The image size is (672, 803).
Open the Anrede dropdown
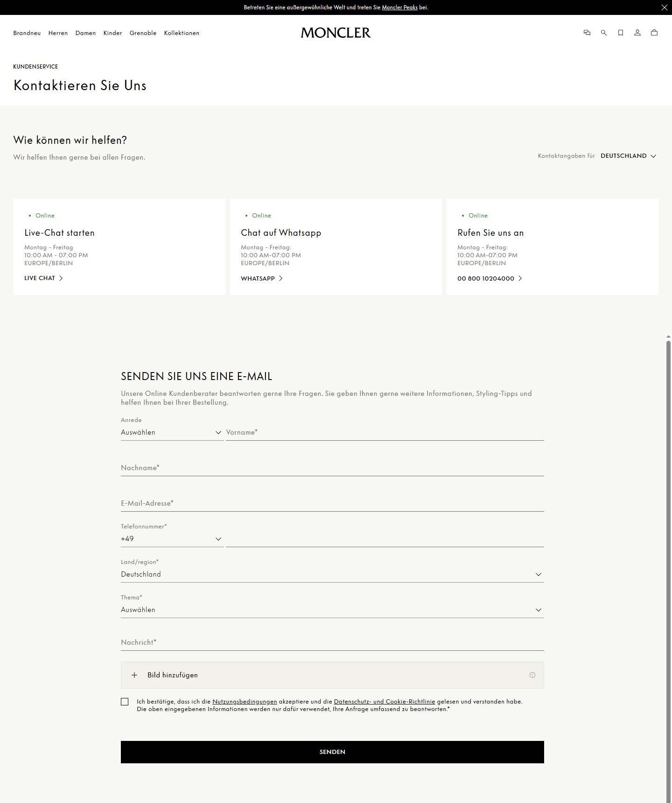point(172,432)
